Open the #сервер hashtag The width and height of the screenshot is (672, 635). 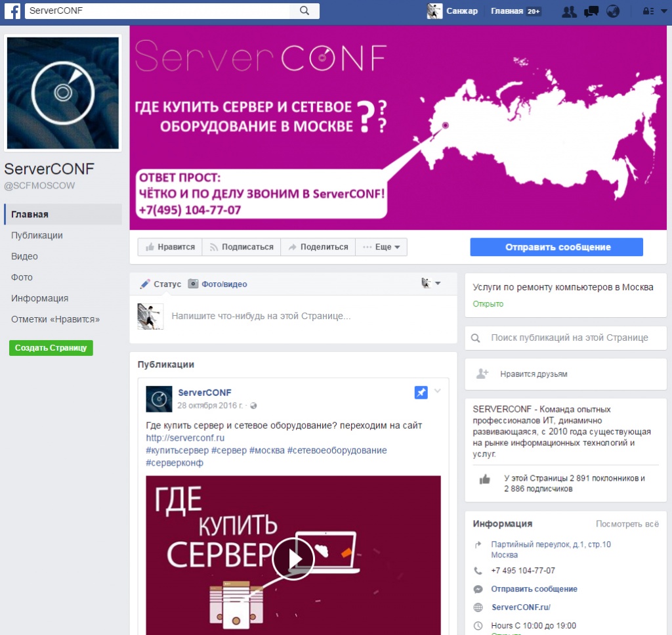229,450
